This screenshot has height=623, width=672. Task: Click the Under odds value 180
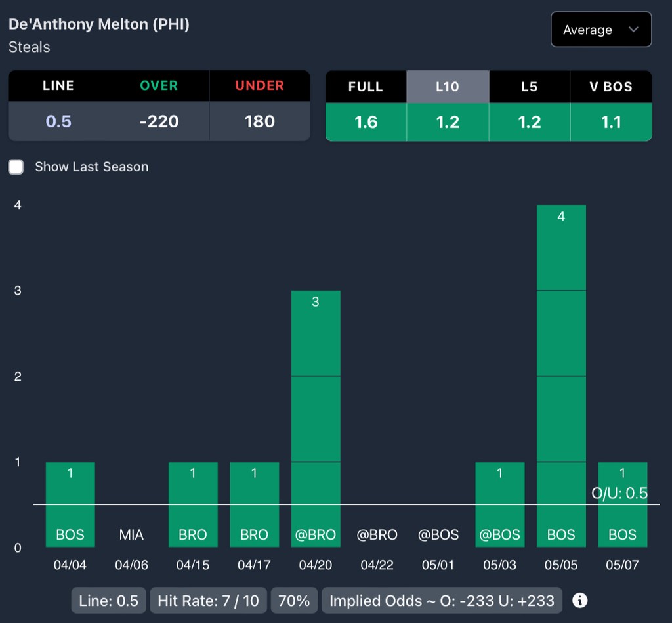(260, 121)
